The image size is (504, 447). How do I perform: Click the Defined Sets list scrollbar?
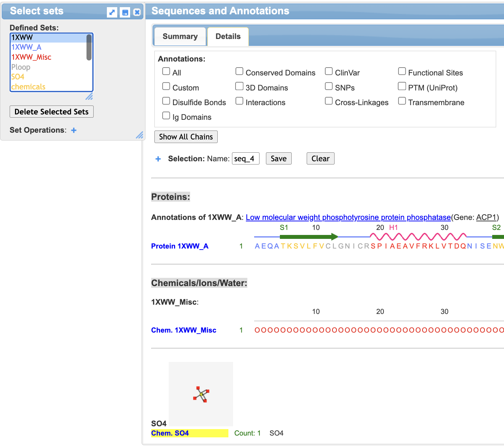point(89,48)
